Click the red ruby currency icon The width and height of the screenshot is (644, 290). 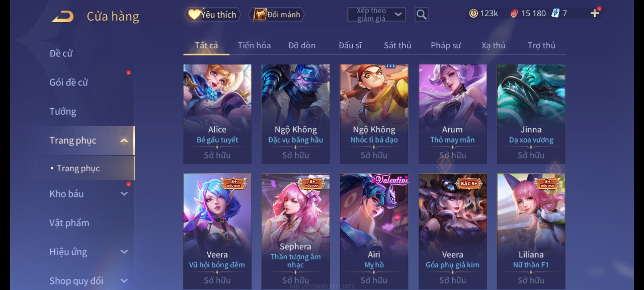tap(514, 13)
